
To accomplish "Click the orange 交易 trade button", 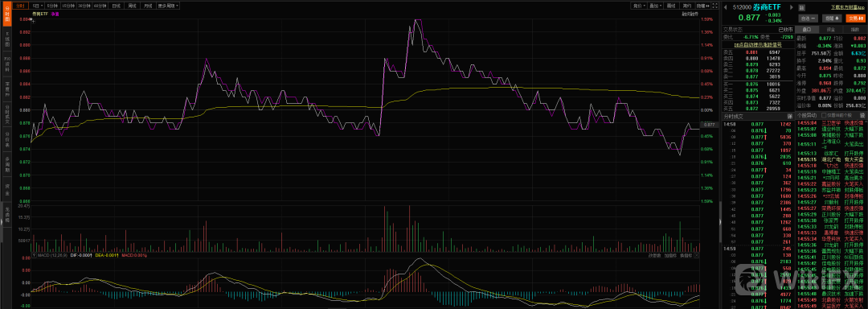I will pyautogui.click(x=855, y=19).
